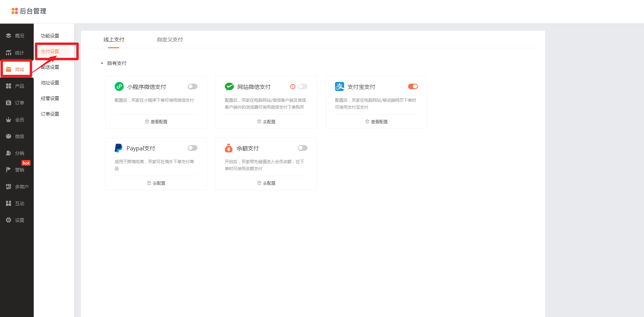Open the 分销 distribution icon
The image size is (644, 317).
pos(8,153)
